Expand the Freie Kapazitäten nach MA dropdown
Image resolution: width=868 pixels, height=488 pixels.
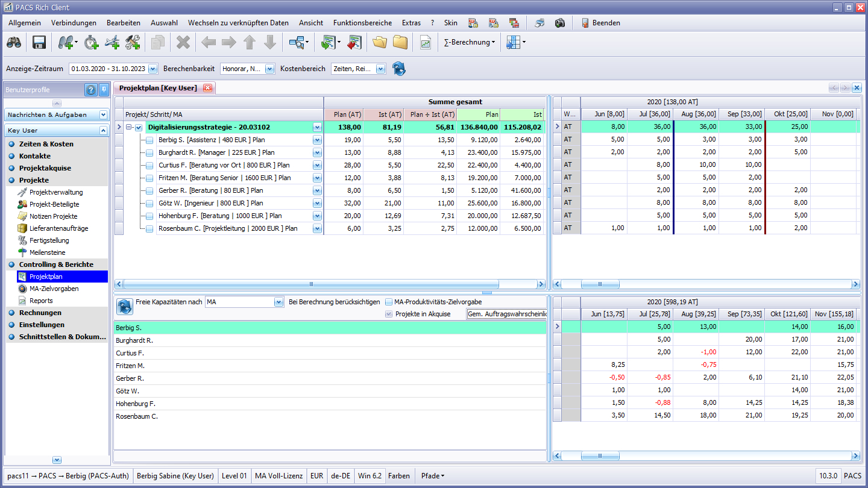278,302
